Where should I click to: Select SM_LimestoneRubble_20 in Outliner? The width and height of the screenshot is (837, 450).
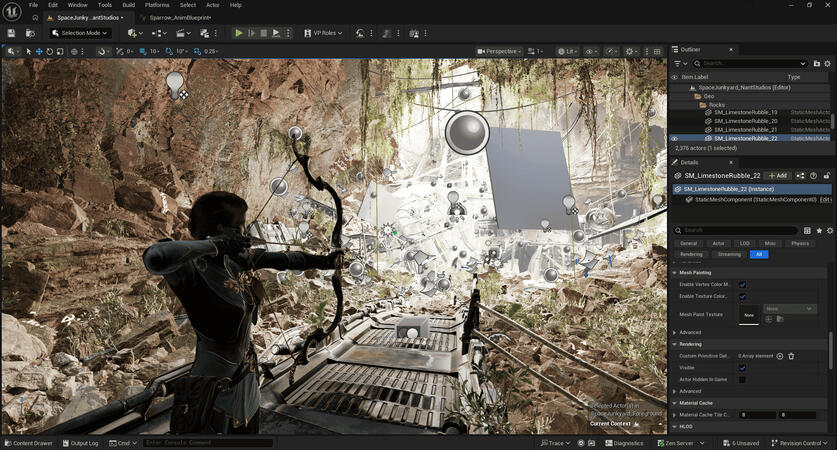(745, 121)
